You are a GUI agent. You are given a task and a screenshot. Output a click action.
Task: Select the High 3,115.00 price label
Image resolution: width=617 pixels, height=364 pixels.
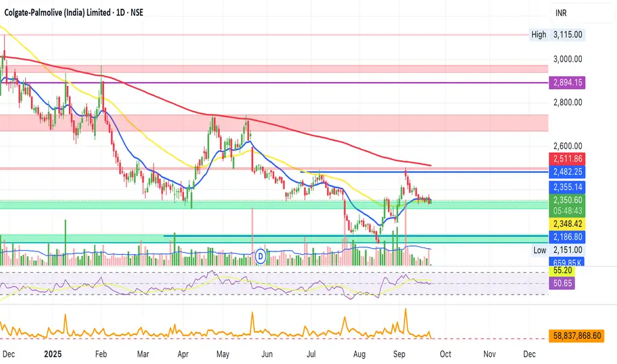point(557,34)
